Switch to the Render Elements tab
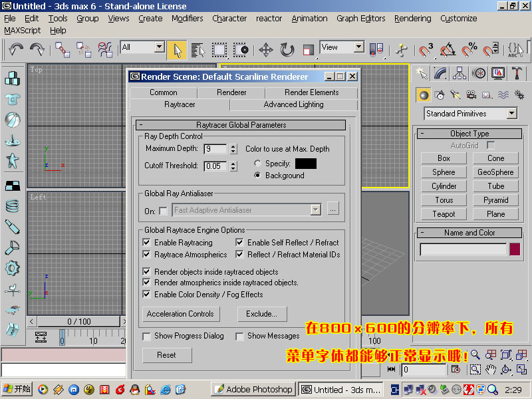532x399 pixels. tap(311, 92)
